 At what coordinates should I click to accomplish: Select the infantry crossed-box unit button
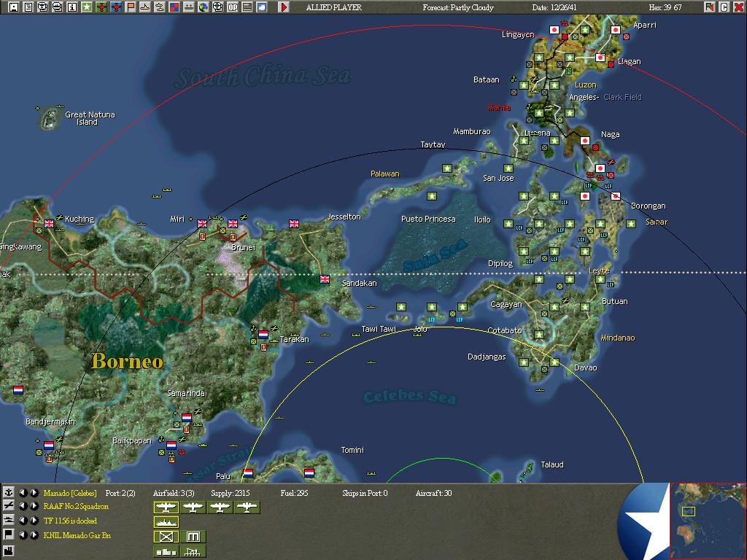point(166,537)
